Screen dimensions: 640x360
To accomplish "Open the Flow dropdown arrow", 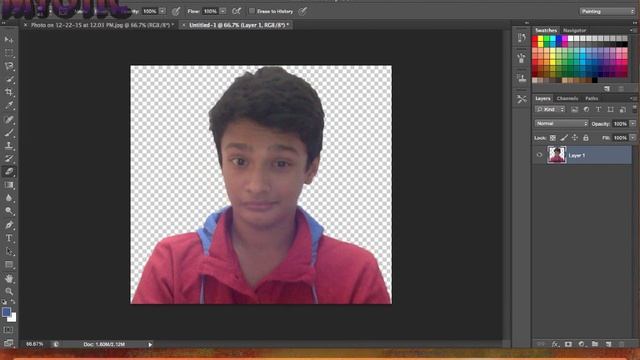I will [x=223, y=11].
